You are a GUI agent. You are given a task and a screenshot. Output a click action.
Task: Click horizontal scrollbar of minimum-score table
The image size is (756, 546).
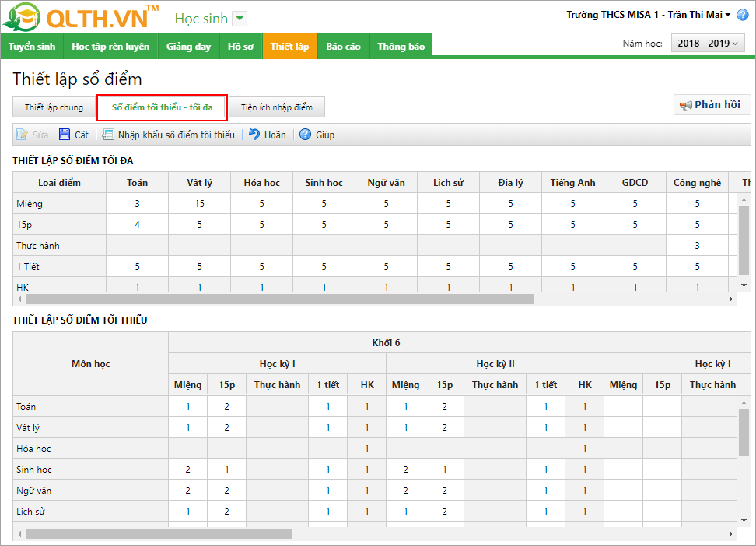point(159,534)
